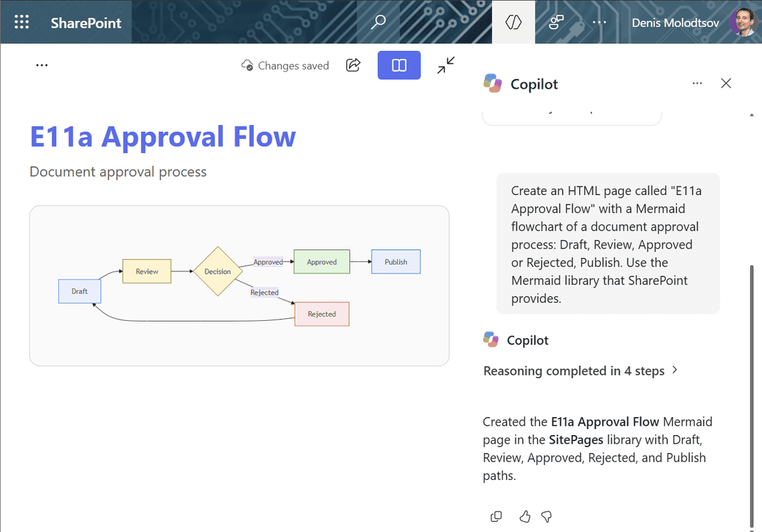This screenshot has height=532, width=762.
Task: Select the red Rejected node
Action: pyautogui.click(x=322, y=314)
